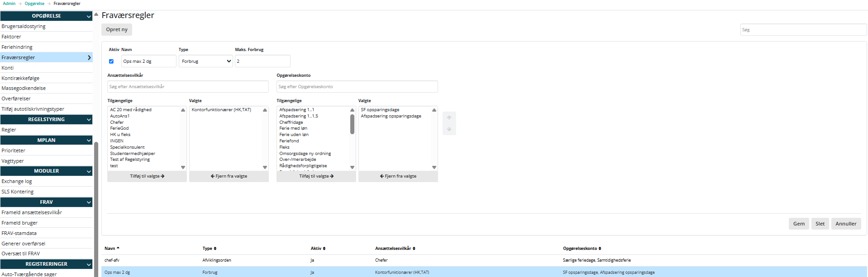Viewport: 868px width, 277px height.
Task: Move selected Opgørelseskonto down with arrow
Action: (449, 129)
